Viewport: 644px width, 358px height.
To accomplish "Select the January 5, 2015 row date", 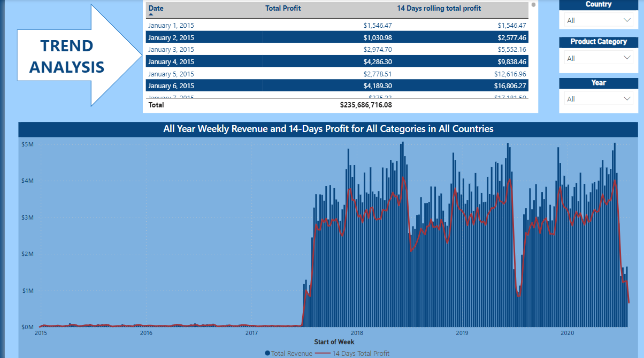I will [x=171, y=74].
